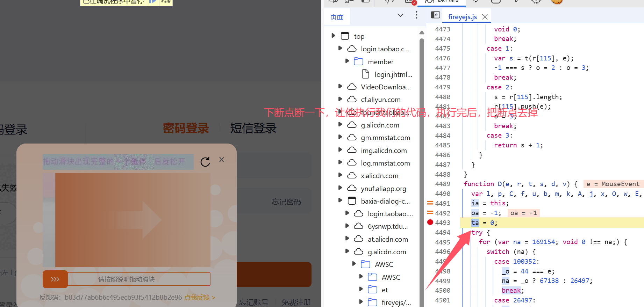This screenshot has width=644, height=307.
Task: Click the orange captcha slider handle
Action: pyautogui.click(x=55, y=279)
